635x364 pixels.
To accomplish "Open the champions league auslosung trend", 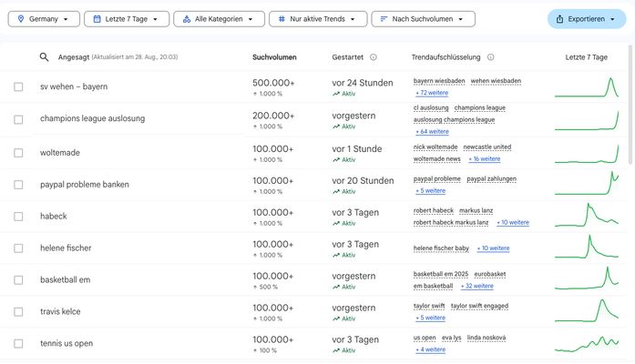I will pos(92,118).
